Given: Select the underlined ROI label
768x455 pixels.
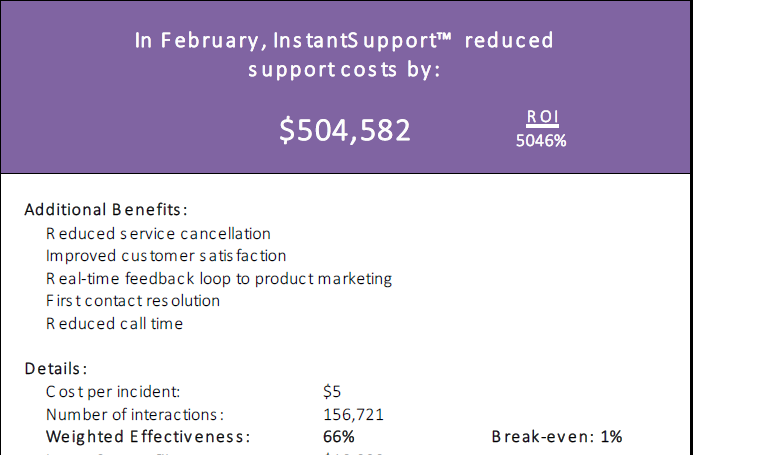Looking at the screenshot, I should click(542, 117).
